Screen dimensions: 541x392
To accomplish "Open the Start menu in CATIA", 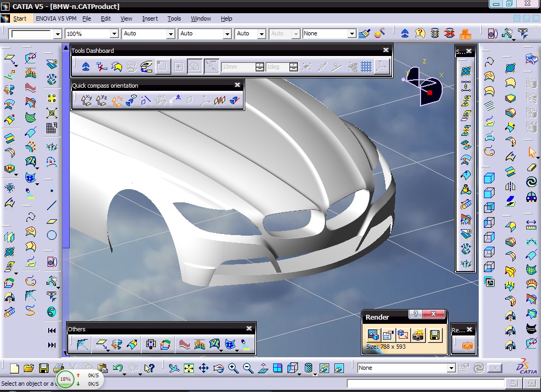I will [x=20, y=18].
